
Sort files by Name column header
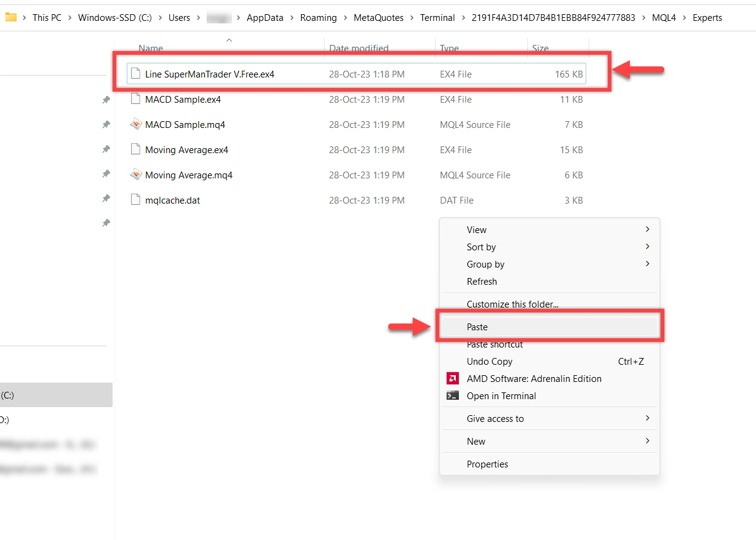pos(151,48)
